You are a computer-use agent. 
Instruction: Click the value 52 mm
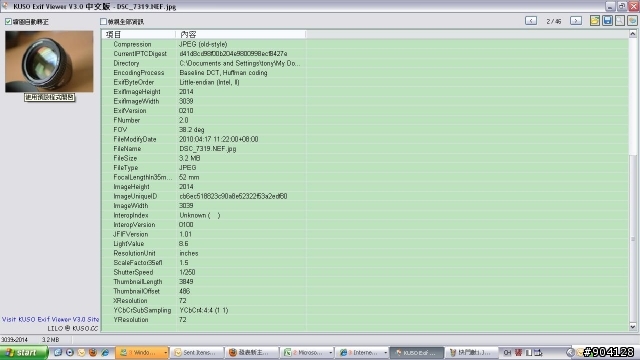189,177
